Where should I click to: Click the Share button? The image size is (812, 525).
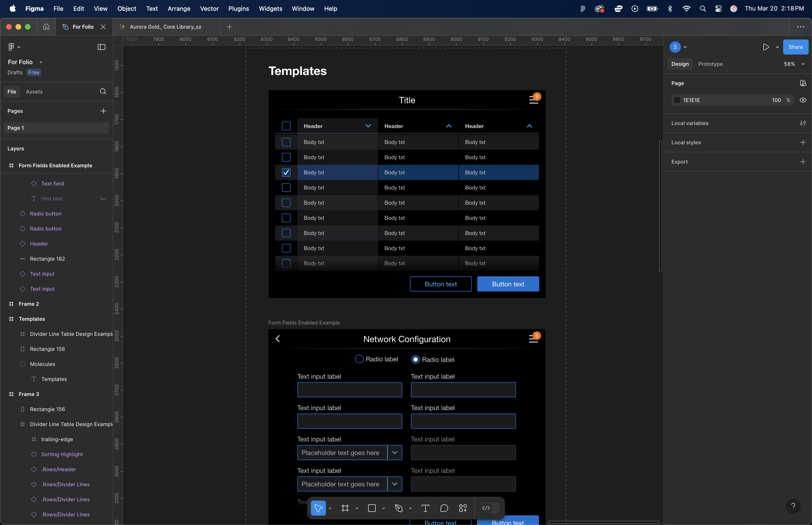(x=795, y=47)
